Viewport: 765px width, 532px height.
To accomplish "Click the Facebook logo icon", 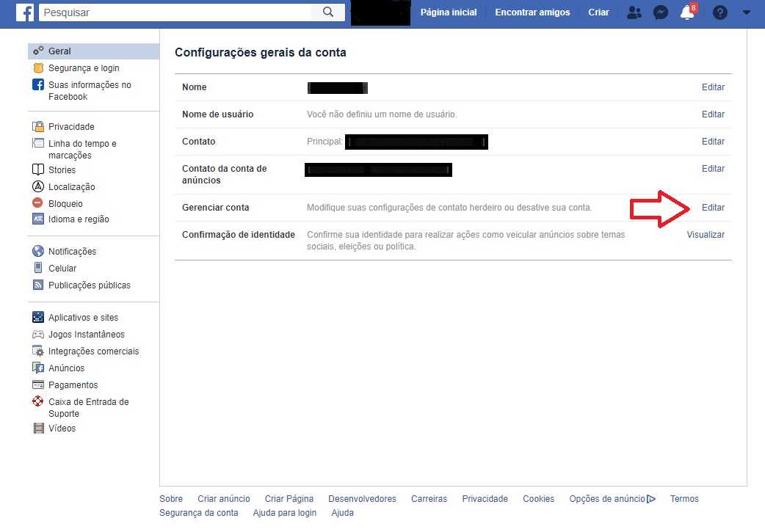I will point(26,12).
